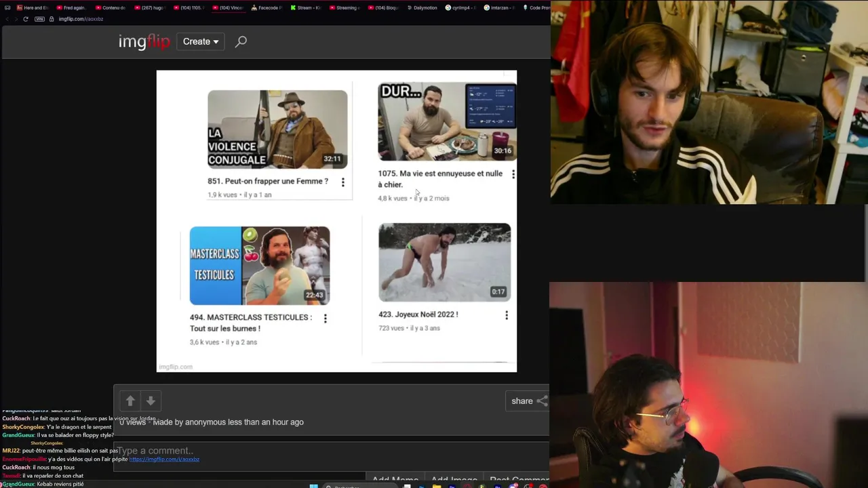Click the workspace icon left of the tabs
Viewport: 868px width, 488px height.
point(7,7)
